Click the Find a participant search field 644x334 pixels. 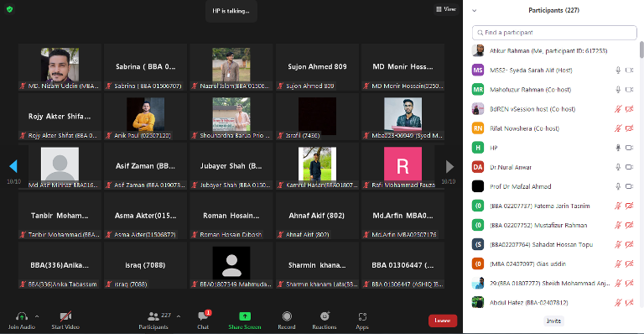click(x=554, y=33)
